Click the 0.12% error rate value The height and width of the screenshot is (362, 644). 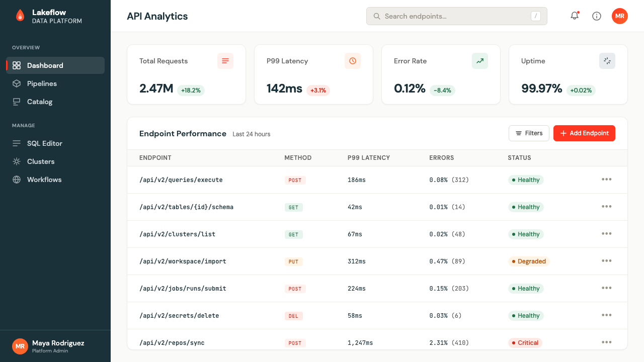410,89
